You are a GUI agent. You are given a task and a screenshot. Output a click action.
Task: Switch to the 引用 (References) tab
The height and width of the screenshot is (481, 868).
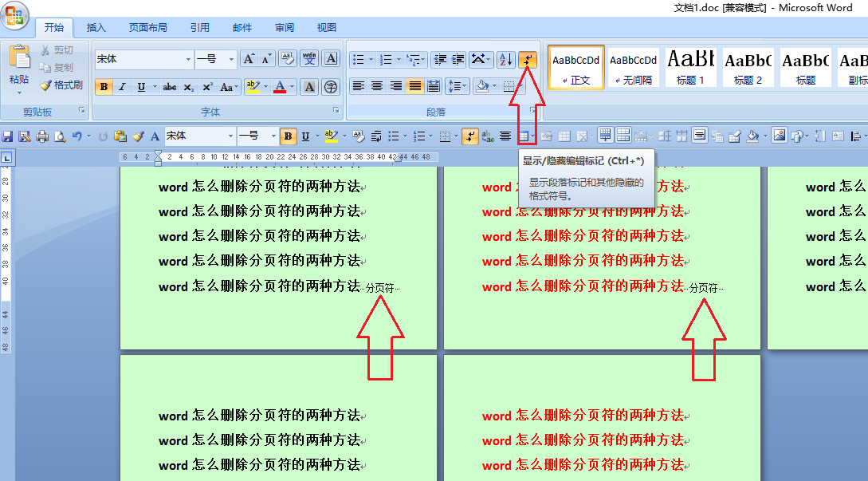pos(200,27)
